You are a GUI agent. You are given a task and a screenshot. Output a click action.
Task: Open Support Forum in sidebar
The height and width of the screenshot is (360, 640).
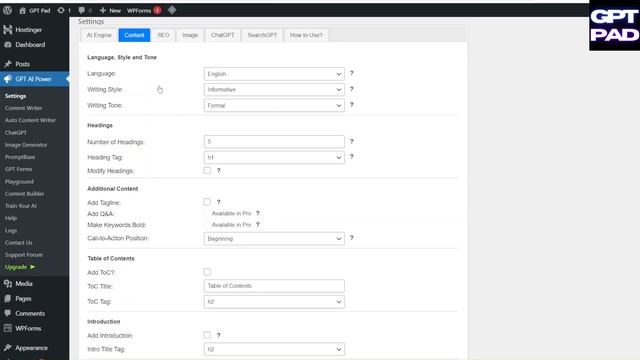coord(24,255)
